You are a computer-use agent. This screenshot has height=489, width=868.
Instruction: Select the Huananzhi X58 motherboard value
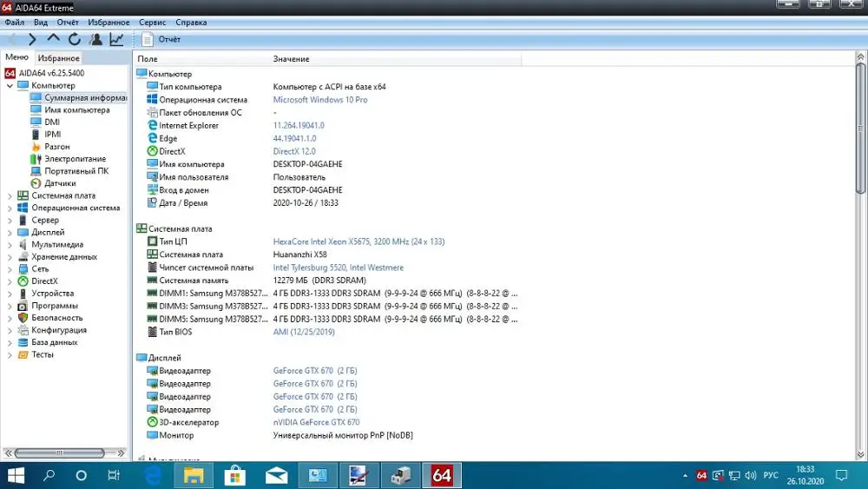point(299,254)
